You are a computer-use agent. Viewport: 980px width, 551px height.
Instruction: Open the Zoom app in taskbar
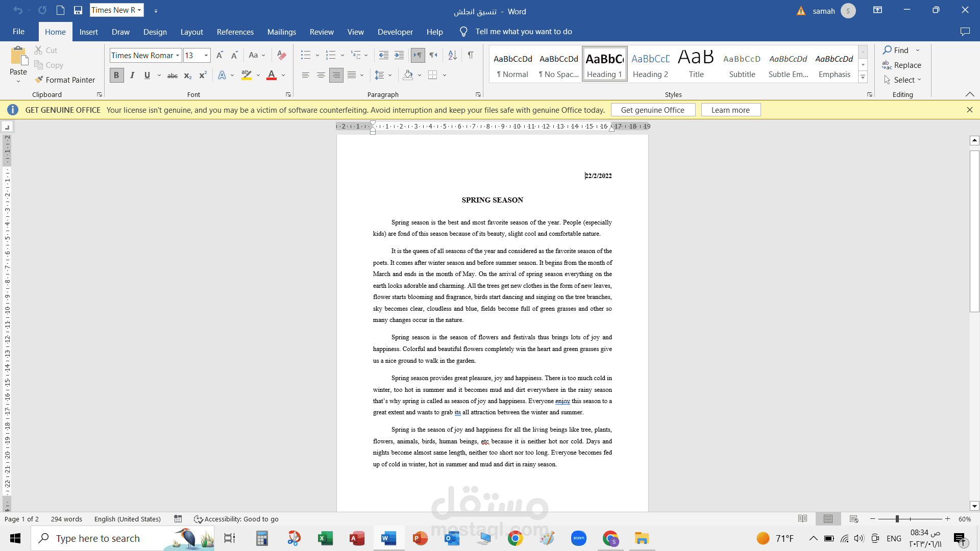579,538
